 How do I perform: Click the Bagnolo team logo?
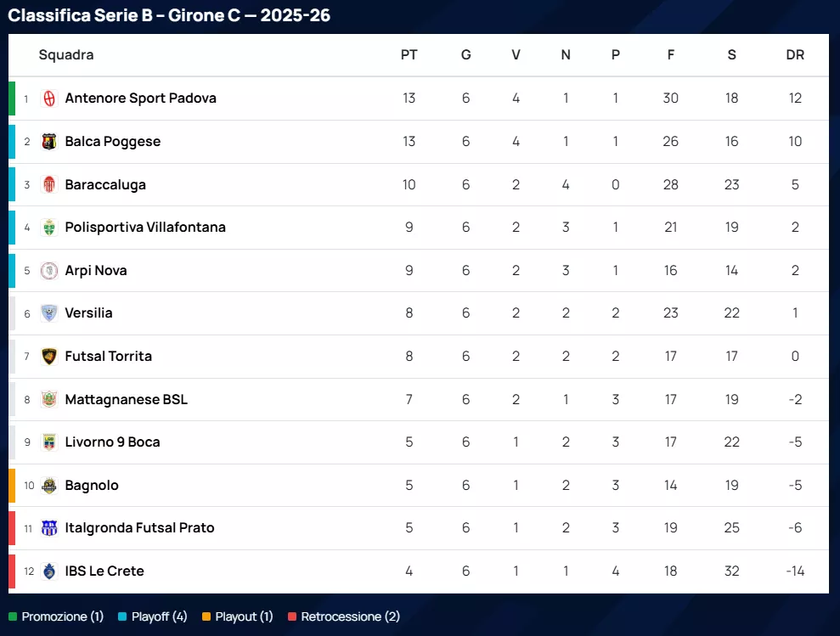[49, 486]
